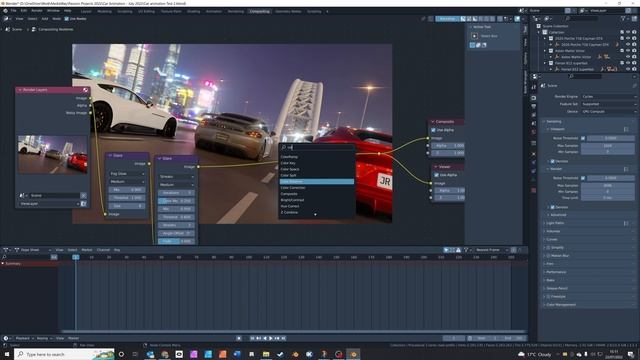
Task: Click the Scene breadcrumb in compositor header
Action: click(17, 29)
